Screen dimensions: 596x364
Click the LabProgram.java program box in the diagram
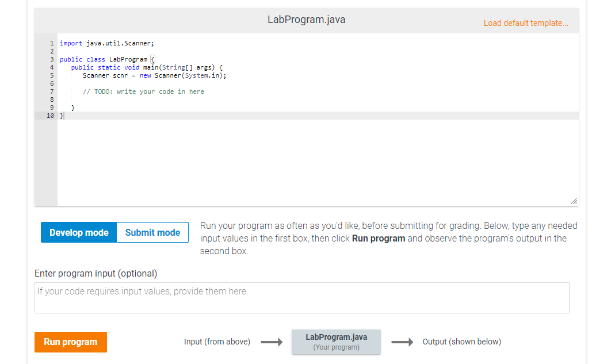pos(336,342)
